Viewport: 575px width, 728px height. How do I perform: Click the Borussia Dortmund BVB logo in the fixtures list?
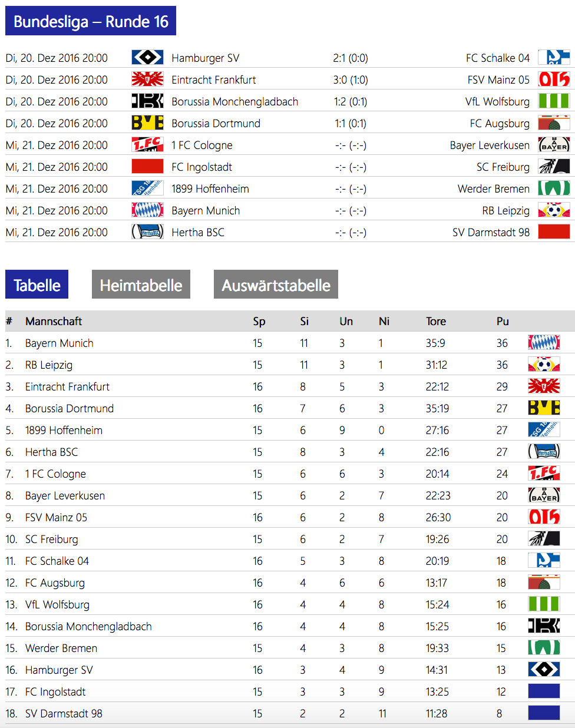147,123
